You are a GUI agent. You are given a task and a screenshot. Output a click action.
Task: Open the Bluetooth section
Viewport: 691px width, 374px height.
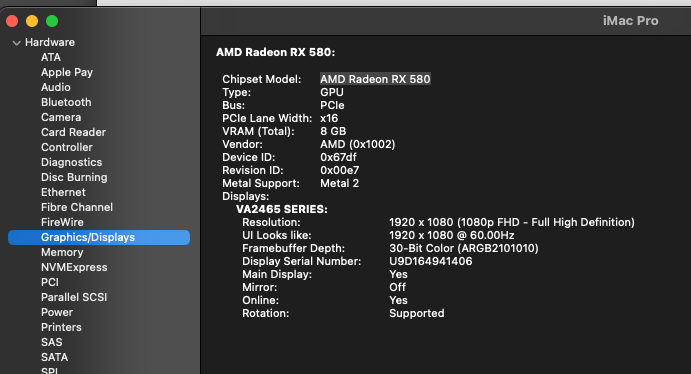point(66,102)
